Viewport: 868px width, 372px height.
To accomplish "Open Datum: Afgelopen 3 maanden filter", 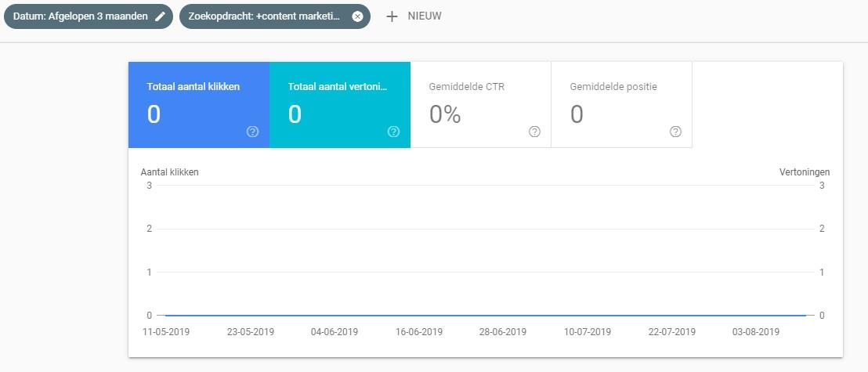I will click(89, 16).
